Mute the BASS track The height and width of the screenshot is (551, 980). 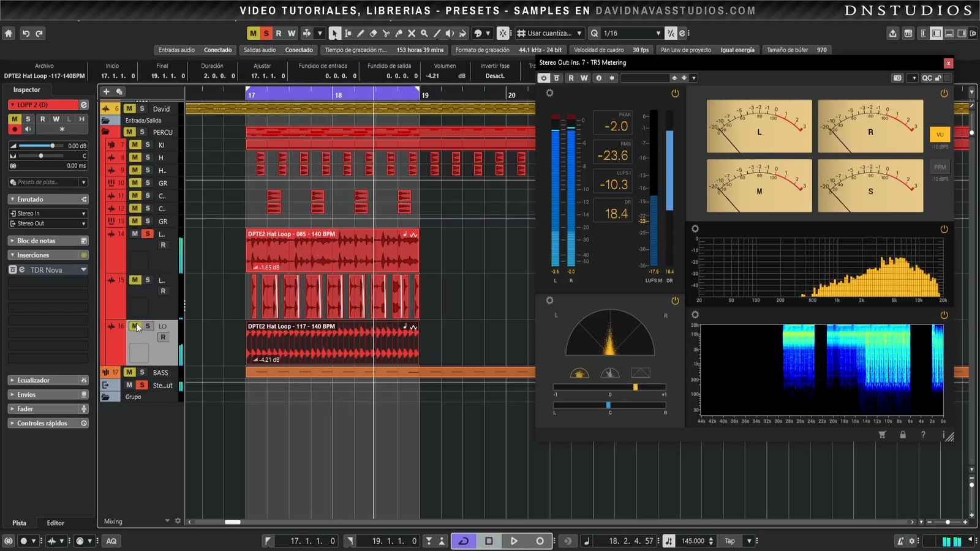(x=129, y=372)
